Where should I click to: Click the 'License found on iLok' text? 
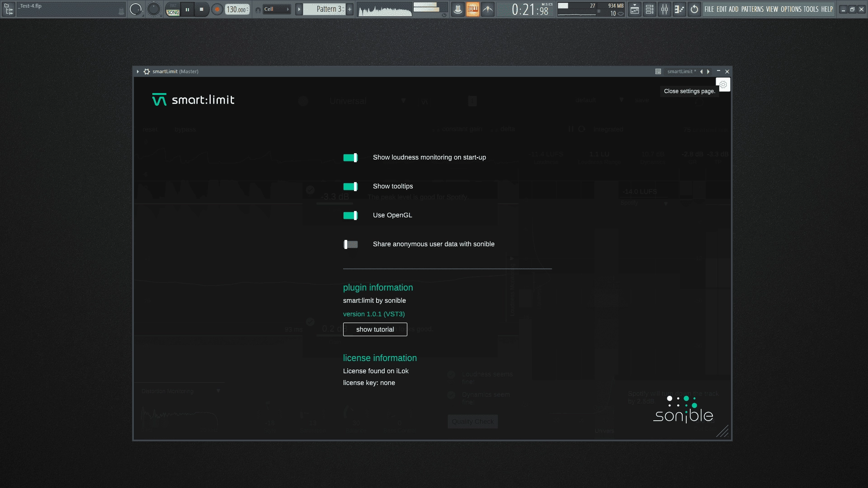(376, 371)
